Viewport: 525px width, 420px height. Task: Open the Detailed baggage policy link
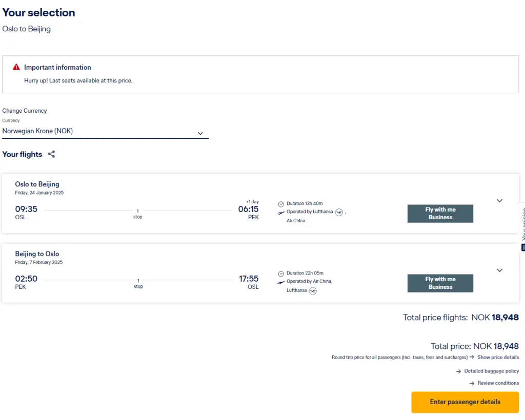pyautogui.click(x=491, y=371)
